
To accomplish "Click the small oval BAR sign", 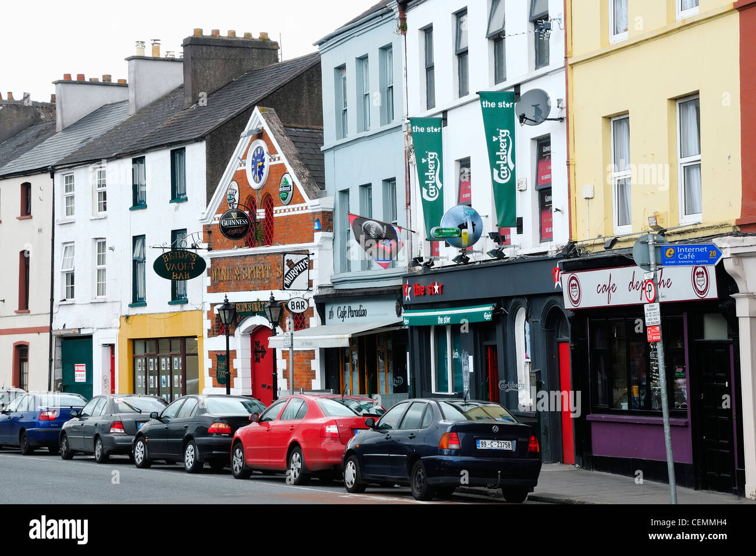I will tap(297, 305).
